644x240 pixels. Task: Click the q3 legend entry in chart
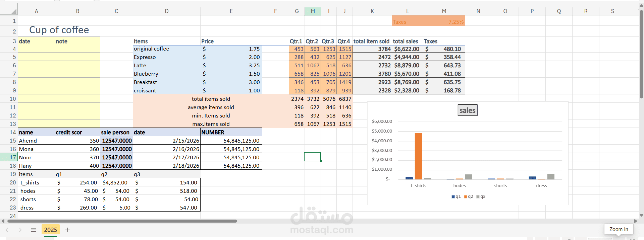tap(481, 196)
